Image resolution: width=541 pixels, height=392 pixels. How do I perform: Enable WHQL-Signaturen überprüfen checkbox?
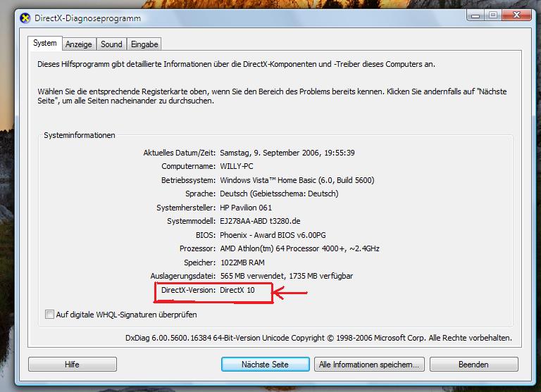click(50, 315)
